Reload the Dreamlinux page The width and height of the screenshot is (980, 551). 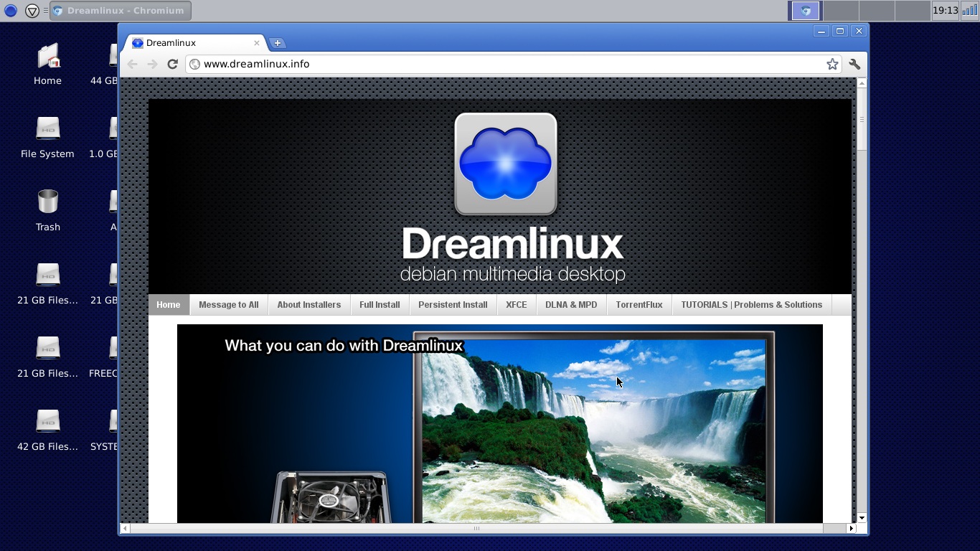tap(172, 64)
